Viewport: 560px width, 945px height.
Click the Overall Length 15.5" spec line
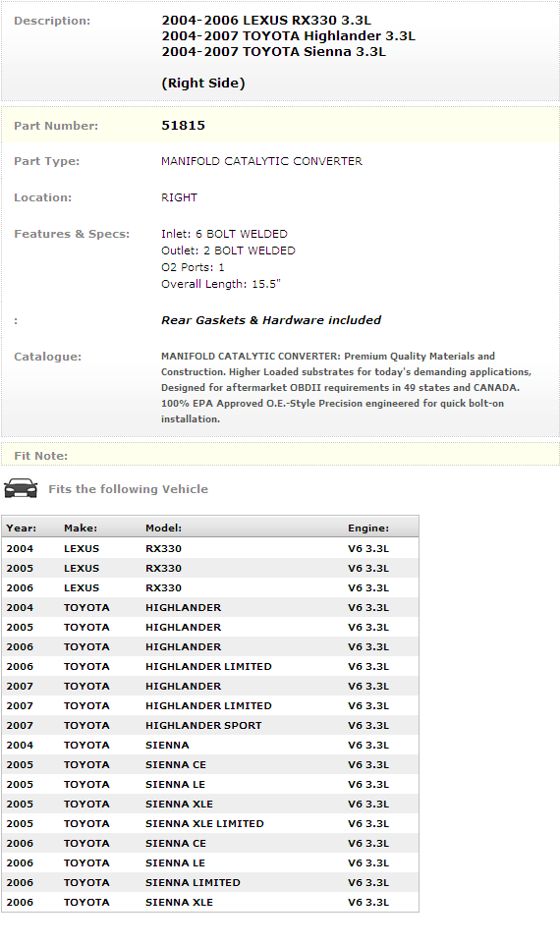(x=221, y=284)
